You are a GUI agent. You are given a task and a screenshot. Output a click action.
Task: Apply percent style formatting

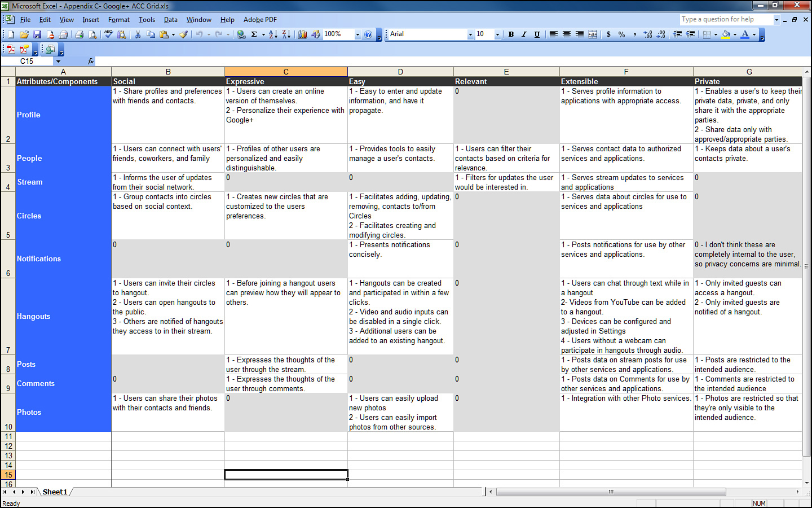click(x=621, y=34)
